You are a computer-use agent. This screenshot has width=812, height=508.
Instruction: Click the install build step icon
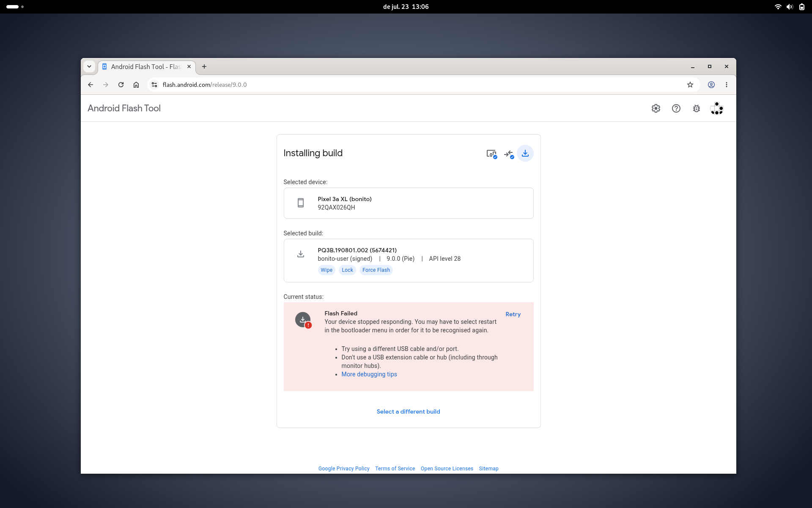tap(525, 153)
